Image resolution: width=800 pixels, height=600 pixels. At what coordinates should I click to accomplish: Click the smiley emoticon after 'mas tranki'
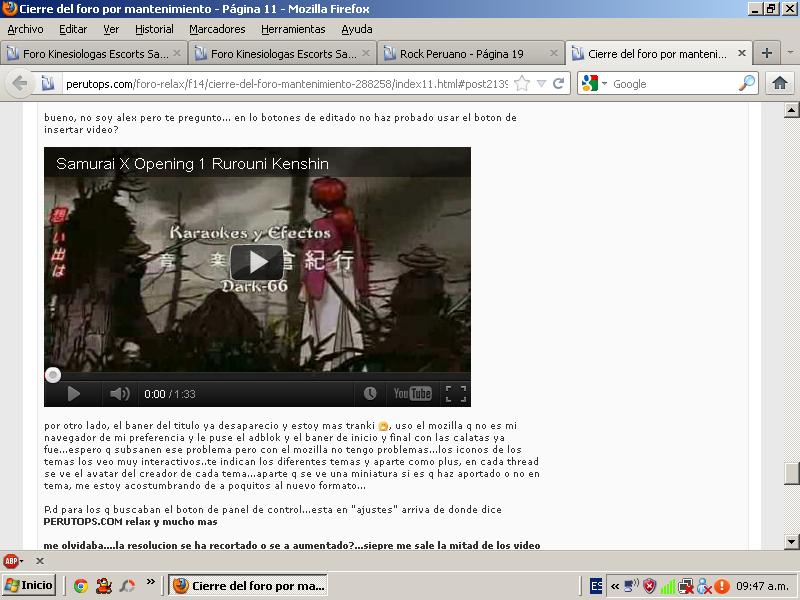[x=383, y=426]
